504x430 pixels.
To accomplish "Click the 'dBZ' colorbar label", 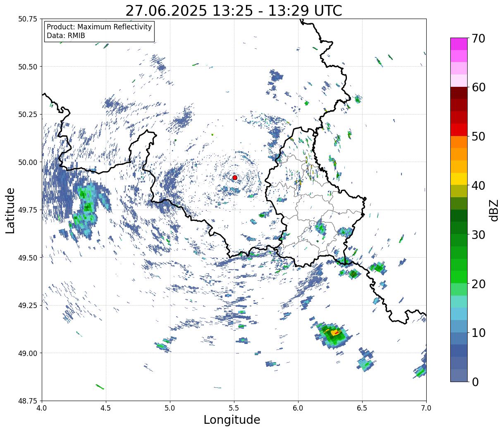I will (494, 210).
